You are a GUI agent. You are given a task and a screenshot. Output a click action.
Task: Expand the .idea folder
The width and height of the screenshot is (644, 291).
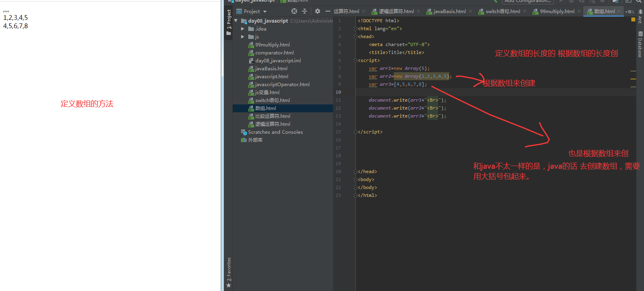click(243, 29)
